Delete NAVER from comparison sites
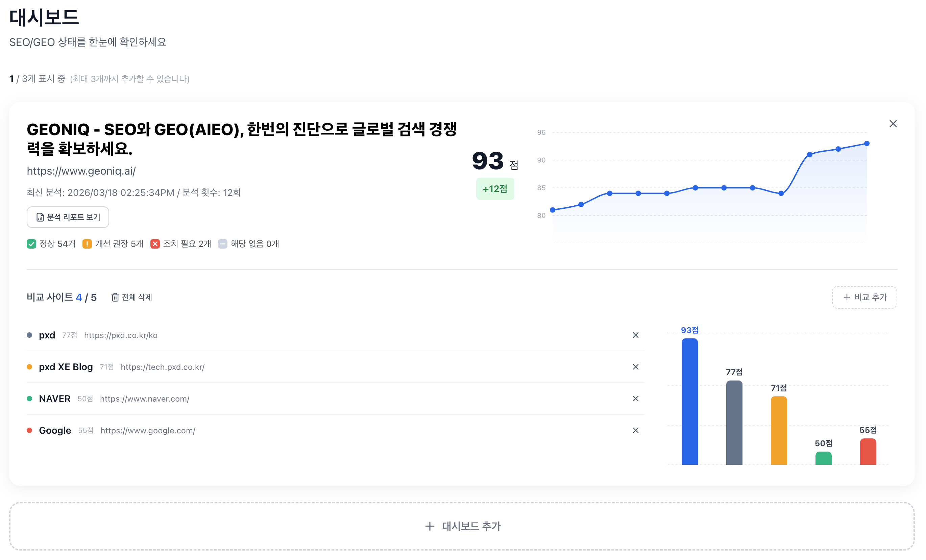This screenshot has height=560, width=926. point(635,399)
